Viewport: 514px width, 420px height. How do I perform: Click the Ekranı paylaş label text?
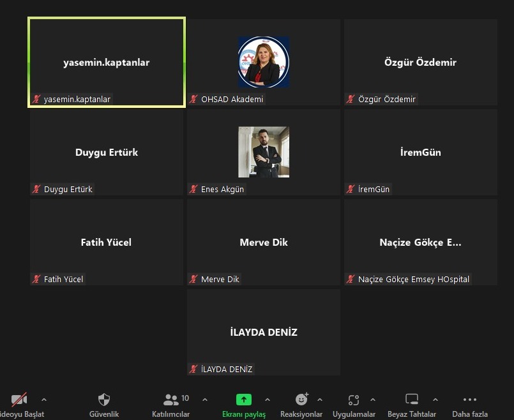point(244,414)
